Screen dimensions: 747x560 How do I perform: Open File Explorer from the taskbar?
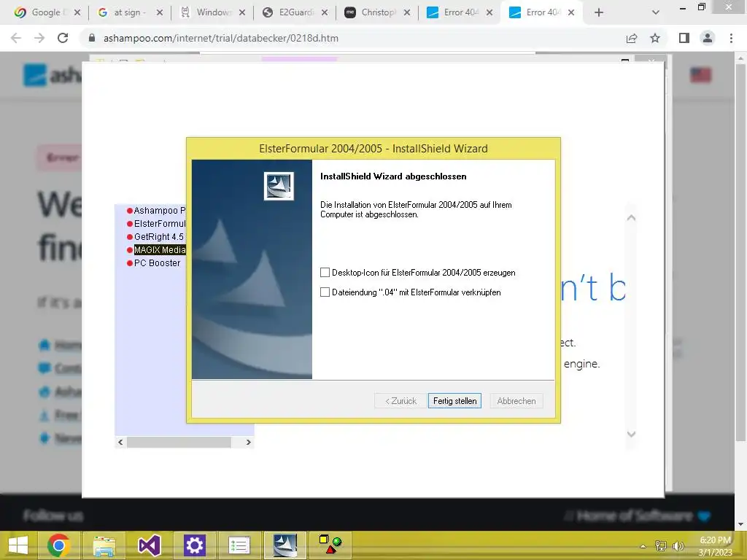pos(104,545)
